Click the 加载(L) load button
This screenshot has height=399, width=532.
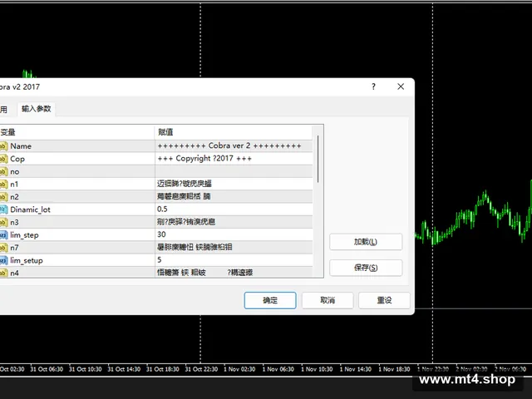366,242
